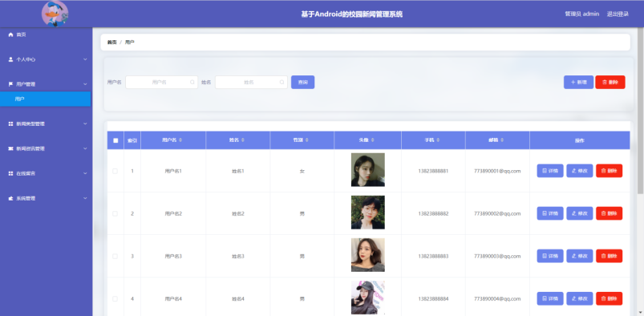644x316 pixels.
Task: Expand the 系统管理 menu chevron
Action: (85, 198)
